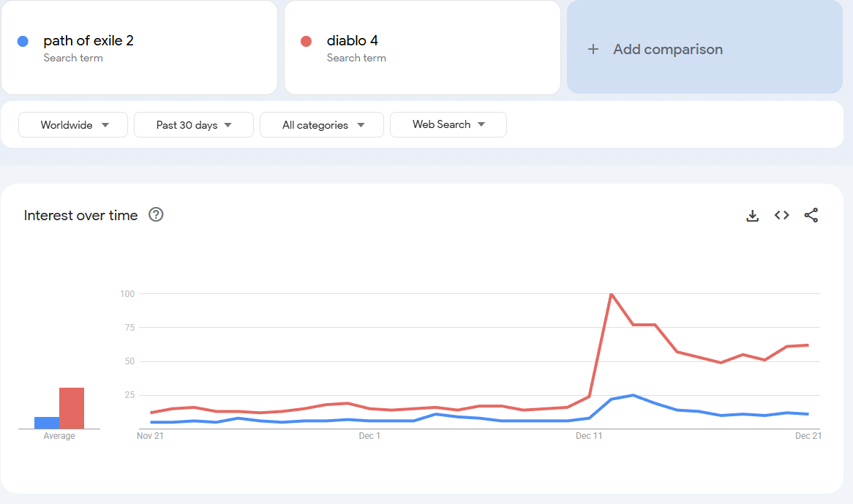
Task: Click the blue path of exile 2 average bar
Action: (47, 423)
